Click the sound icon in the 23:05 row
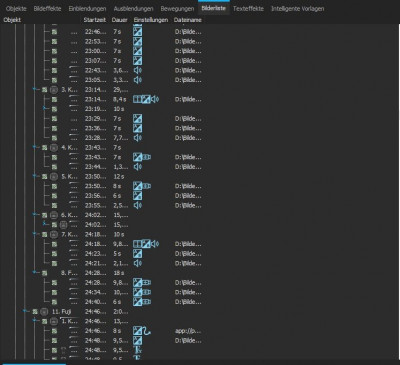 coord(137,80)
